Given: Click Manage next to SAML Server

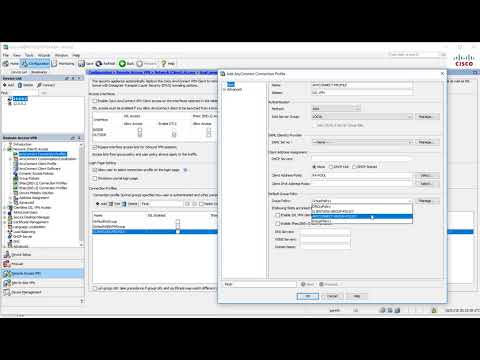Looking at the screenshot, I should (x=427, y=142).
